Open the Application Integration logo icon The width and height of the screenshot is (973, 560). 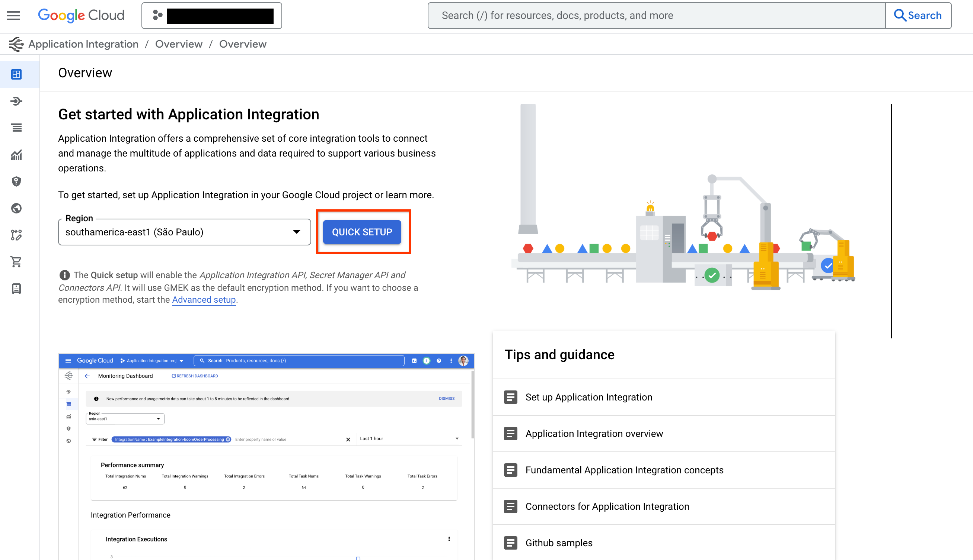pos(16,44)
